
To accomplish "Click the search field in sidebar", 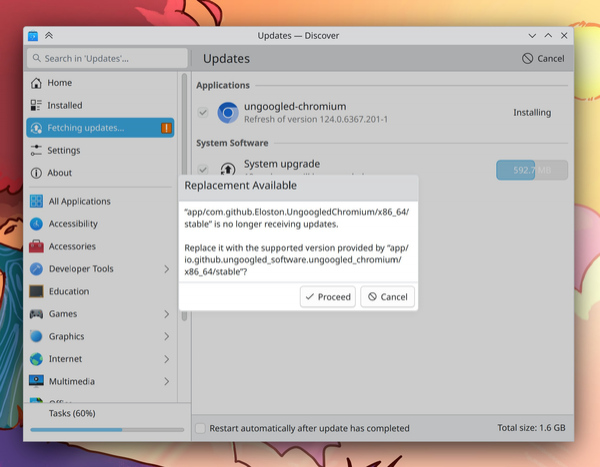I will (107, 59).
